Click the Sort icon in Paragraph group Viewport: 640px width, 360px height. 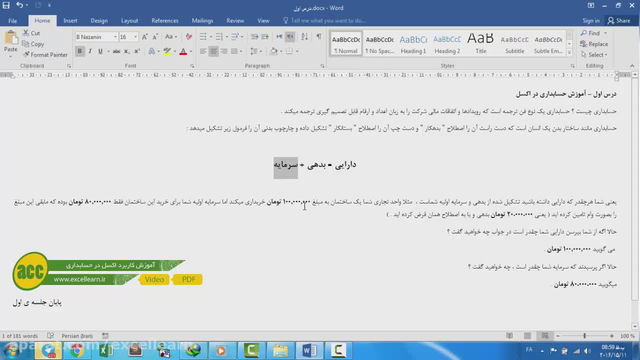(304, 37)
